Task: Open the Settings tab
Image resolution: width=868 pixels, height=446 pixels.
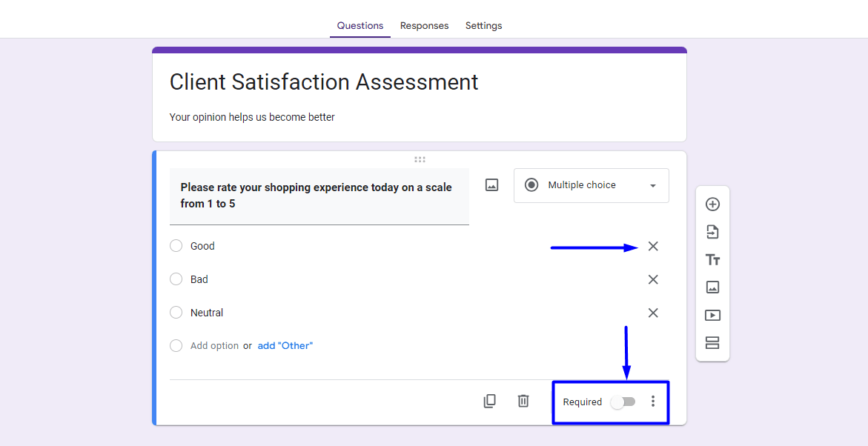Action: tap(483, 25)
